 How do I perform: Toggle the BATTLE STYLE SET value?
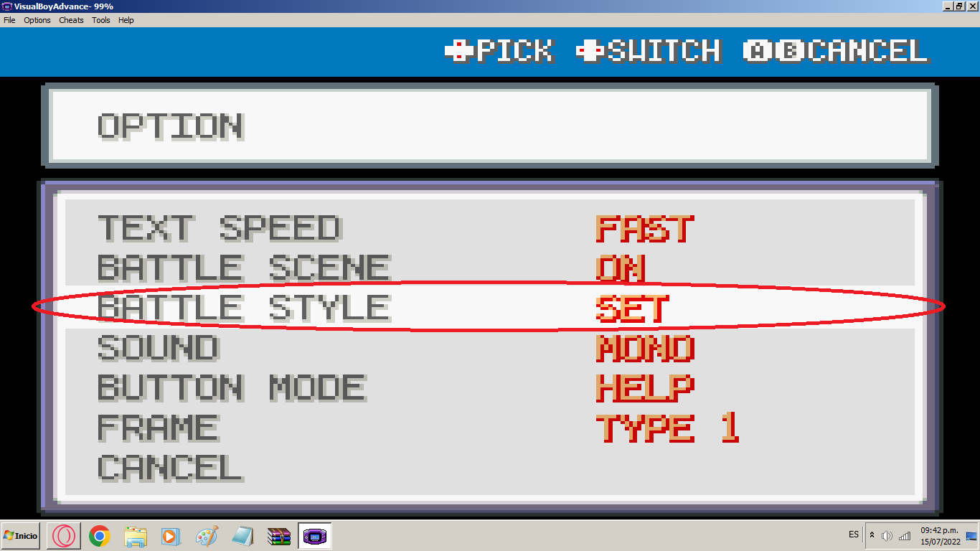pyautogui.click(x=632, y=309)
